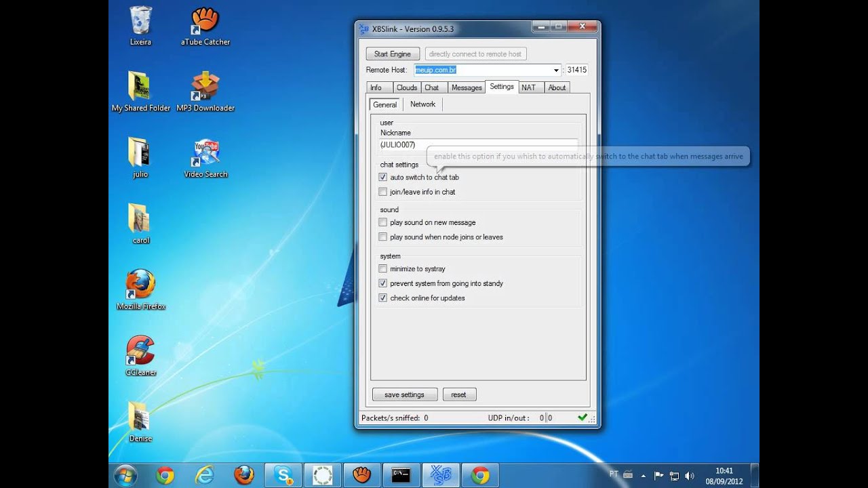This screenshot has height=488, width=868.
Task: Click the Show desktop strip
Action: tap(755, 475)
